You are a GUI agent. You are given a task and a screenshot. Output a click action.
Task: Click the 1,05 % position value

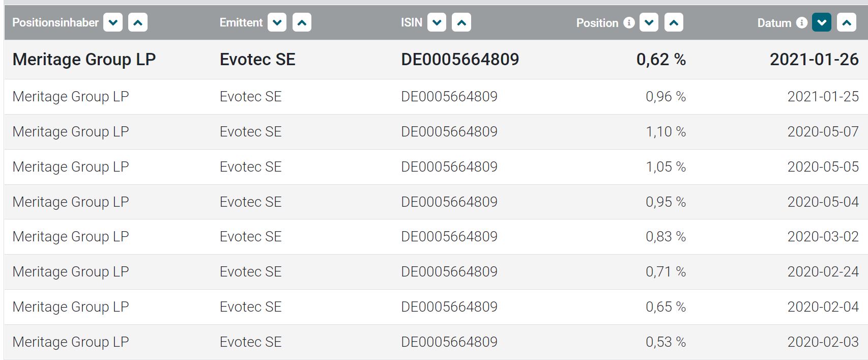[x=666, y=167]
